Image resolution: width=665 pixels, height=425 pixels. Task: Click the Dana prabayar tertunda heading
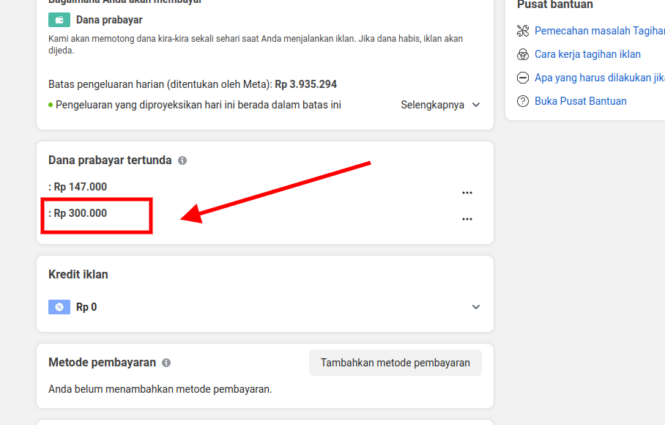[x=110, y=160]
